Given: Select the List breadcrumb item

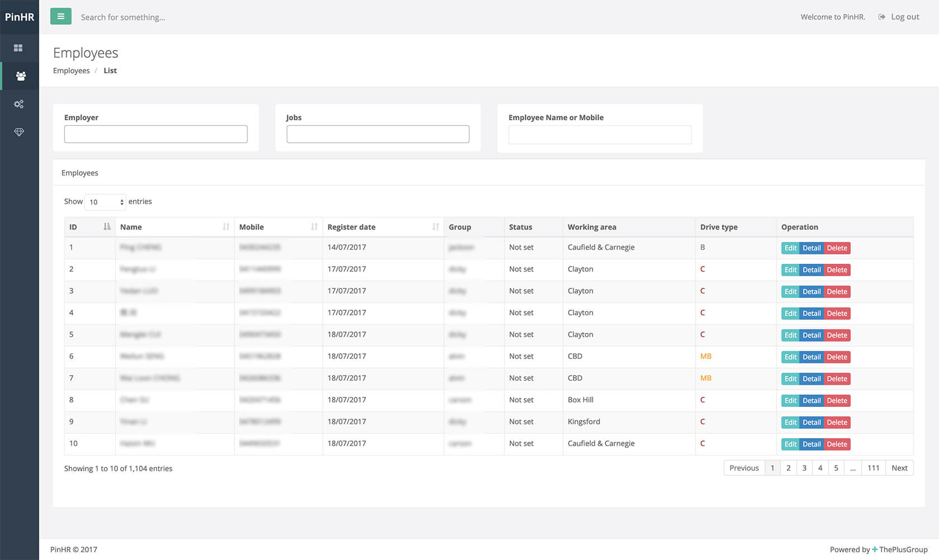Looking at the screenshot, I should (x=110, y=70).
